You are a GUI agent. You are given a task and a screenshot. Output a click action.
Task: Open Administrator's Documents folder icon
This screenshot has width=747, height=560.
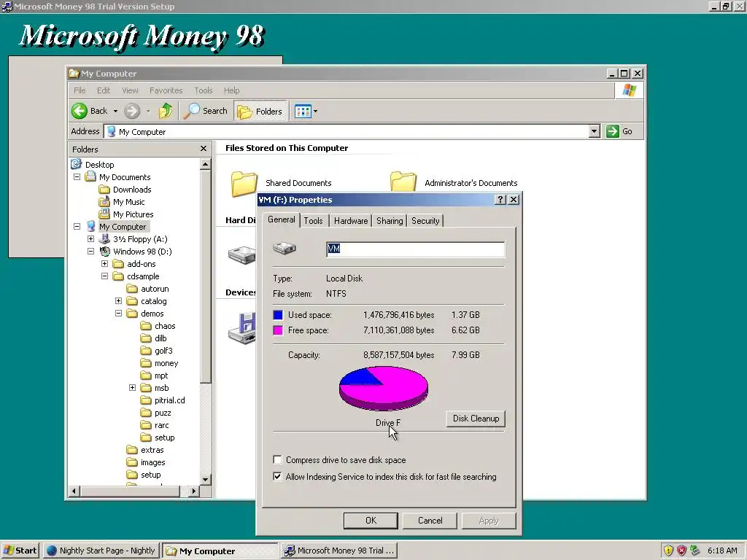[x=403, y=182]
